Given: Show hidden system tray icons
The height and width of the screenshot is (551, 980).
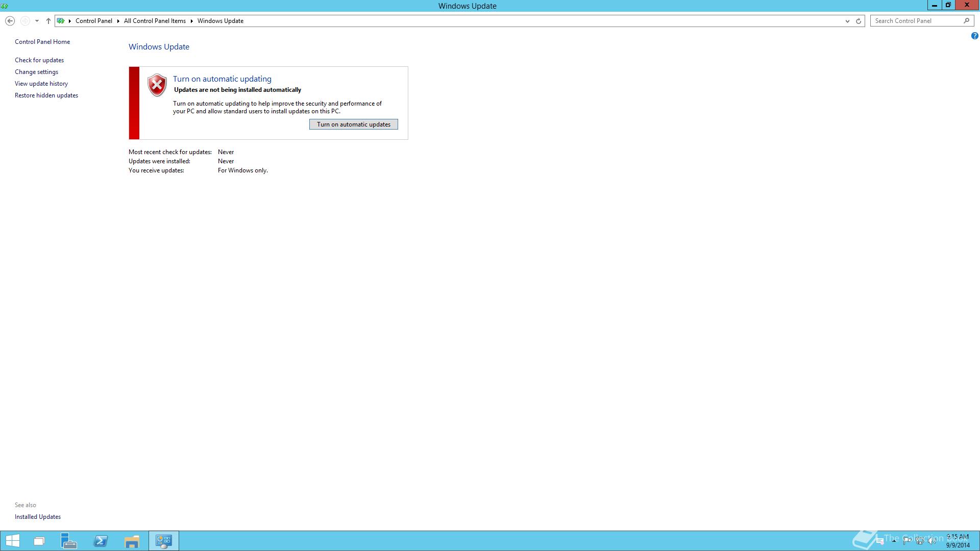Looking at the screenshot, I should [894, 541].
